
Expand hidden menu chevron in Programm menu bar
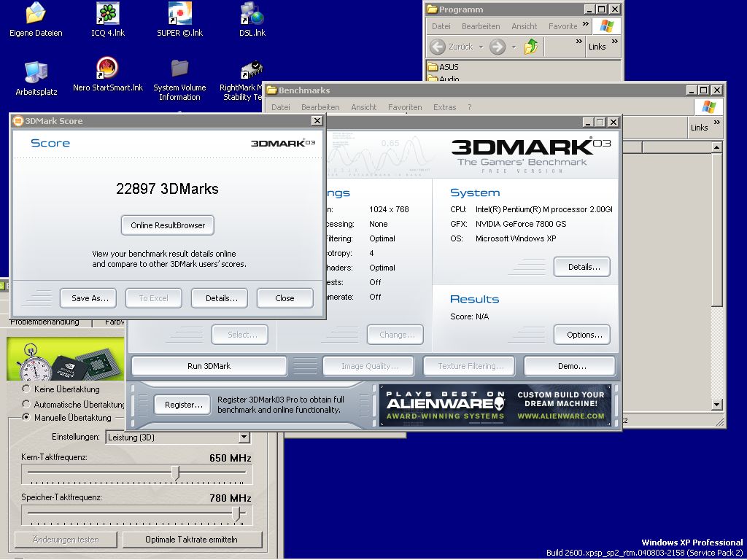[x=586, y=23]
